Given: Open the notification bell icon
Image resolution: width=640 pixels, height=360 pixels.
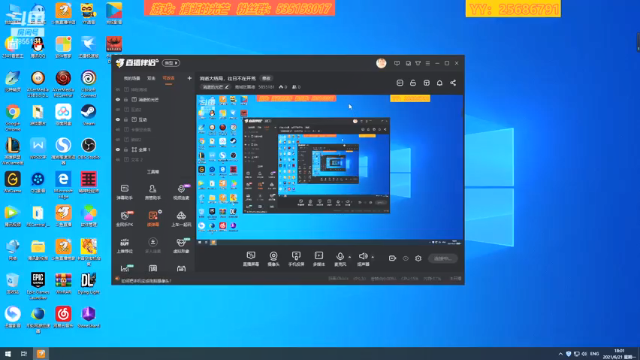Looking at the screenshot, I should (440, 83).
